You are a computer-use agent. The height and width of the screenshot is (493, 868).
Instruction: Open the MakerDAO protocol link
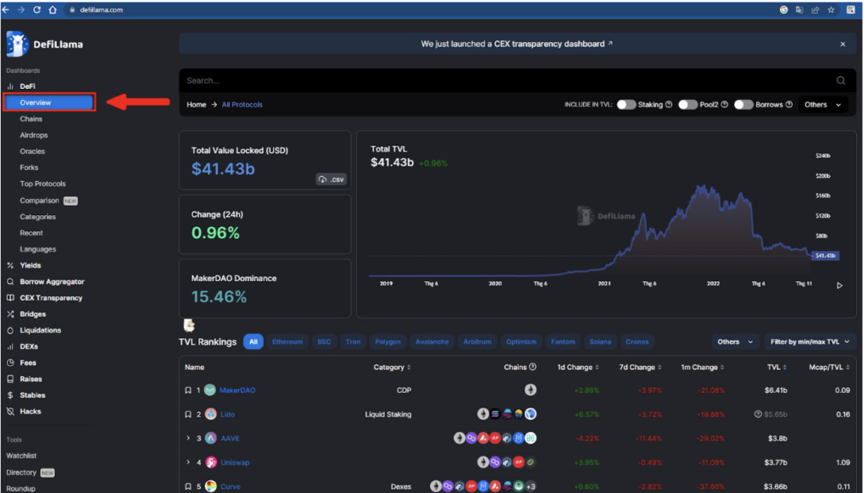pyautogui.click(x=237, y=391)
